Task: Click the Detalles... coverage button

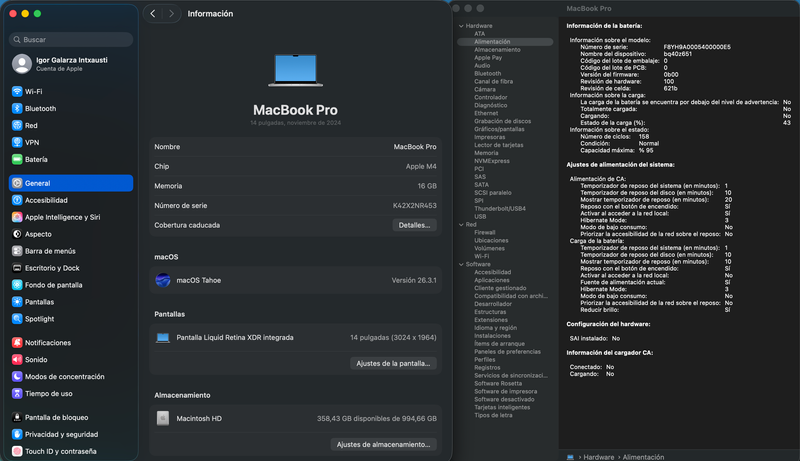Action: pyautogui.click(x=414, y=225)
